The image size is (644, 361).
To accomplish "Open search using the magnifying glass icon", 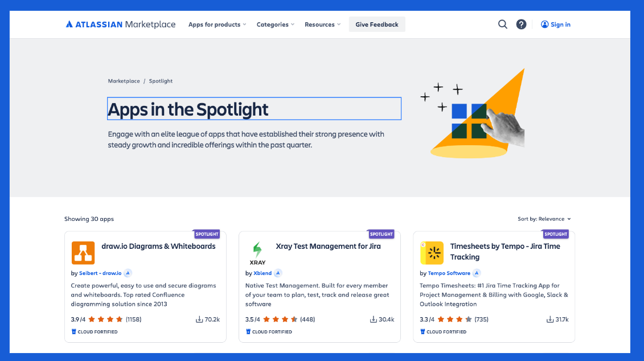I will tap(502, 24).
